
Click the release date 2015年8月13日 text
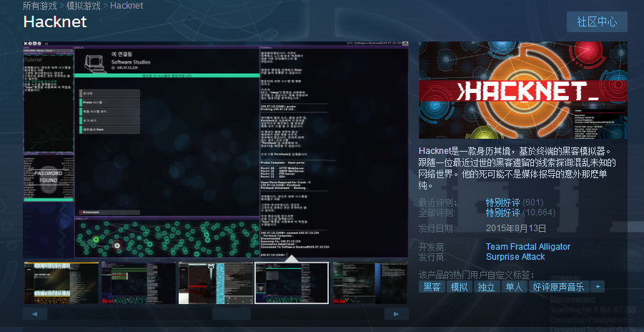click(516, 228)
